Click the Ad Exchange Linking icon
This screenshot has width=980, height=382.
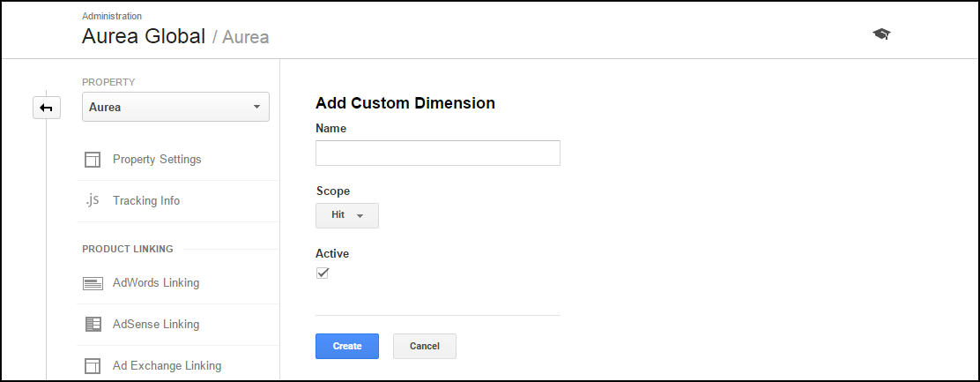pos(93,366)
